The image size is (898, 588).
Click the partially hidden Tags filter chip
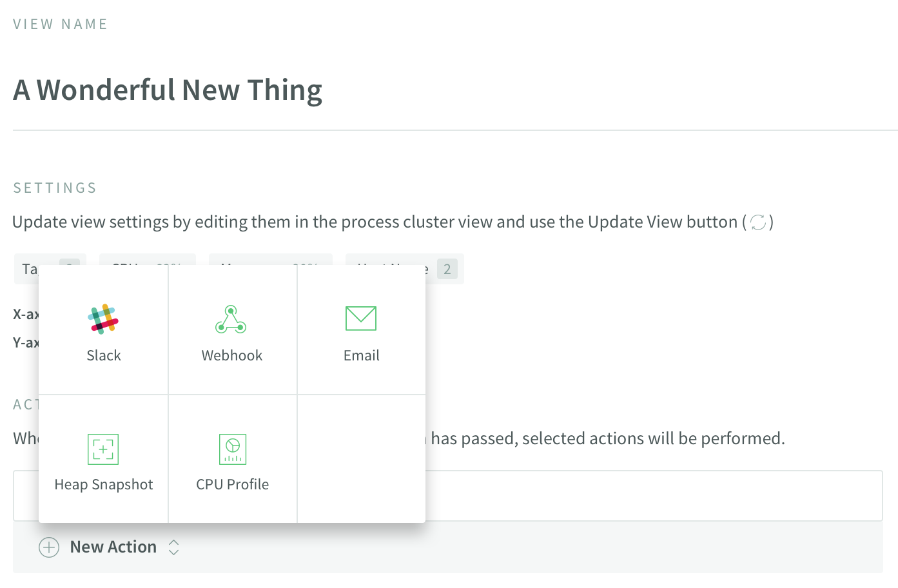(27, 269)
